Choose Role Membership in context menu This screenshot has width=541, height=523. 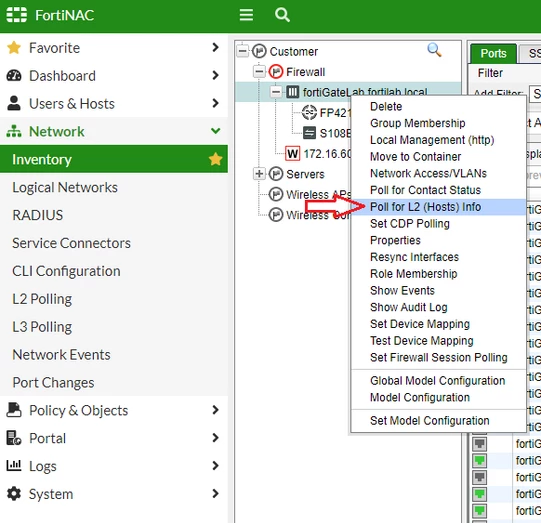[x=439, y=274]
